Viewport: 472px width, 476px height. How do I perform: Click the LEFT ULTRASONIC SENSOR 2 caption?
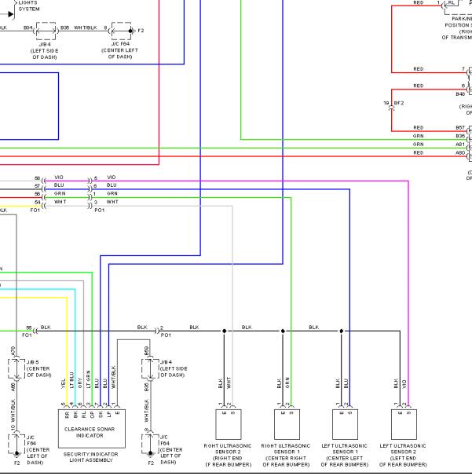tap(403, 455)
